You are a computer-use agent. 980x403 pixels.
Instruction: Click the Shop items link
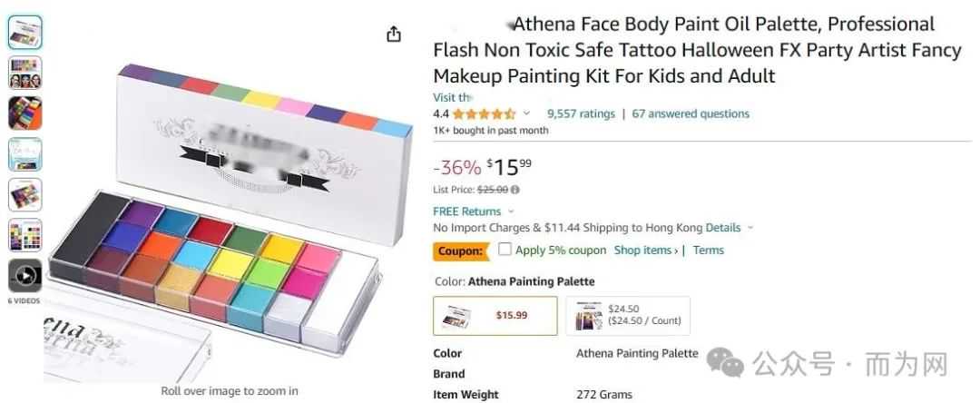pyautogui.click(x=642, y=251)
